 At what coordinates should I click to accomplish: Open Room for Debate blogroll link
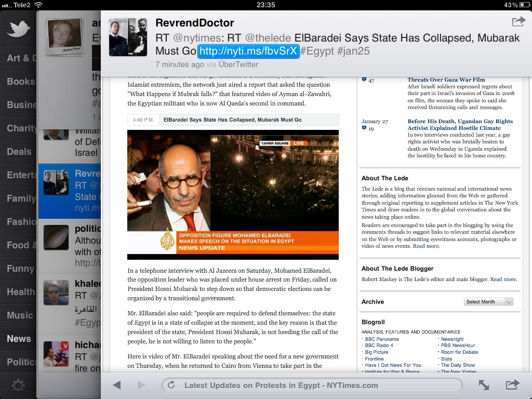459,352
